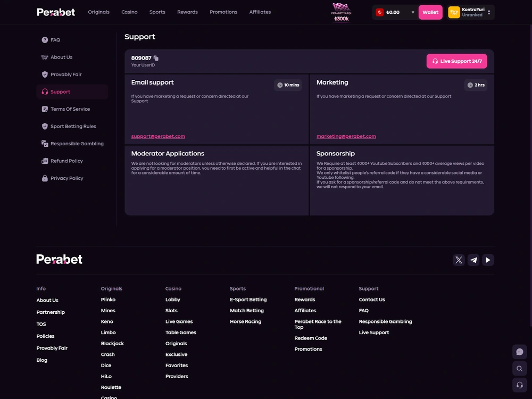
Task: Open the footer Match Betting link
Action: (x=247, y=311)
